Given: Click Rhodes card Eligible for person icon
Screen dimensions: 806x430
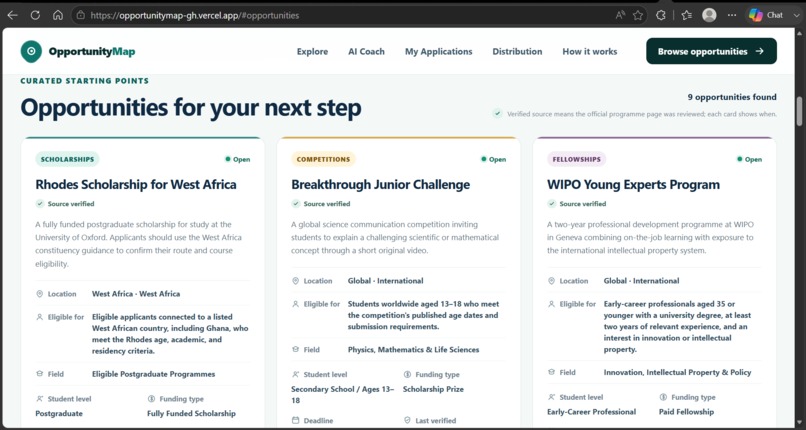Looking at the screenshot, I should click(40, 317).
